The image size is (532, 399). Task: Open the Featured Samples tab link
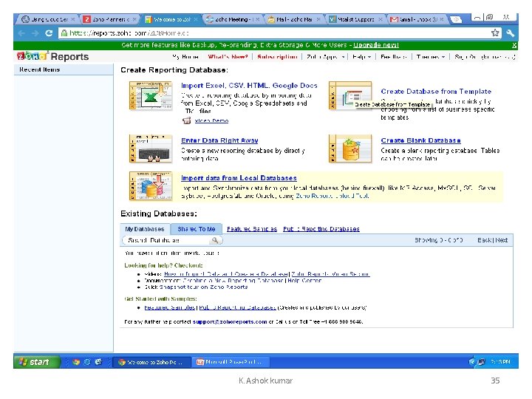252,229
